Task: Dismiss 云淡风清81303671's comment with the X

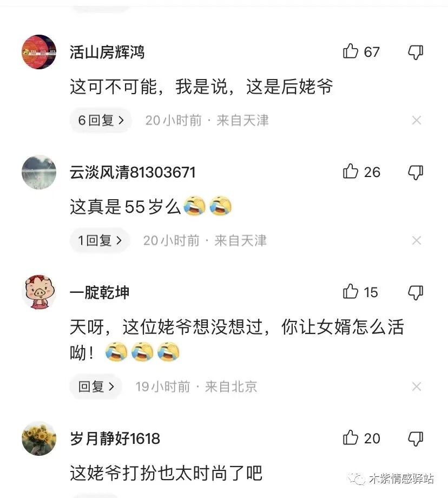Action: tap(417, 240)
